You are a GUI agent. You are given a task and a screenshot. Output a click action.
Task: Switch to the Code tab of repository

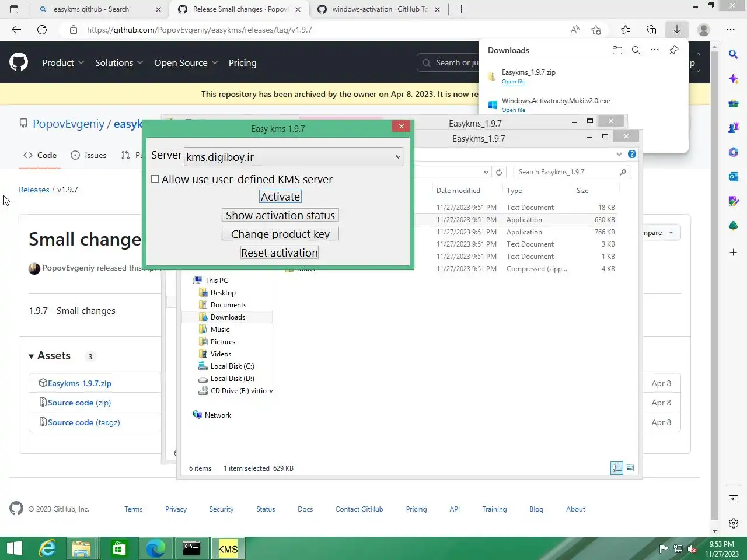click(x=40, y=155)
